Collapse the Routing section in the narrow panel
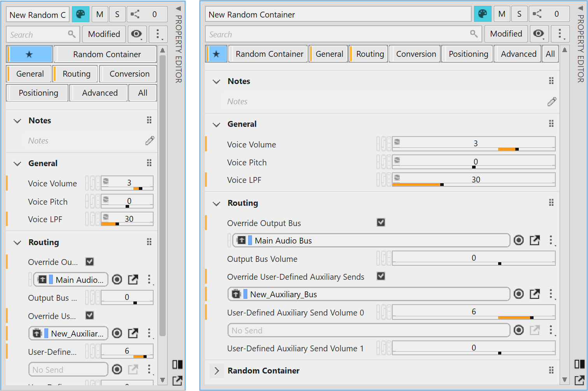 pos(17,243)
